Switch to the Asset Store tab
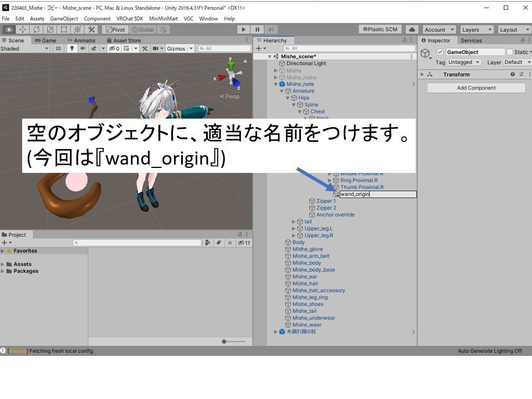 tap(124, 40)
